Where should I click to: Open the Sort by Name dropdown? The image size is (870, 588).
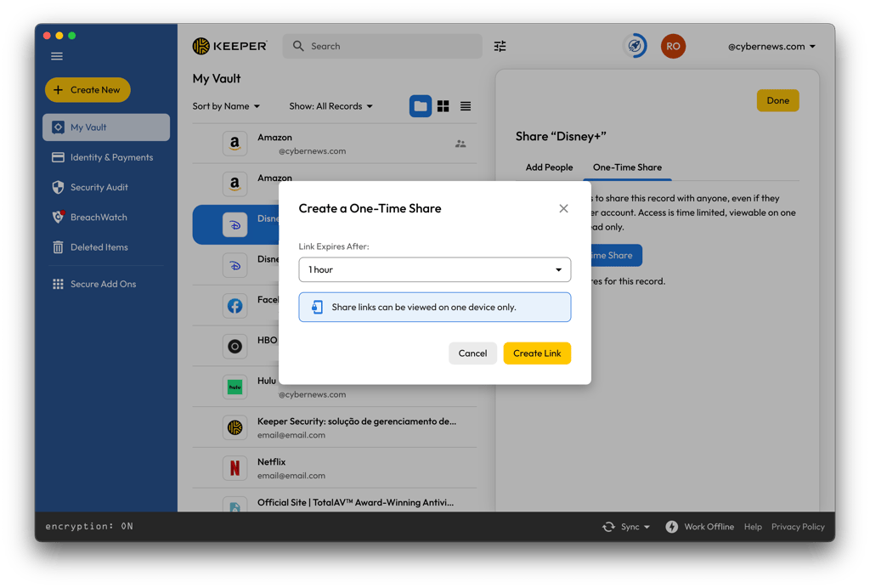point(226,106)
